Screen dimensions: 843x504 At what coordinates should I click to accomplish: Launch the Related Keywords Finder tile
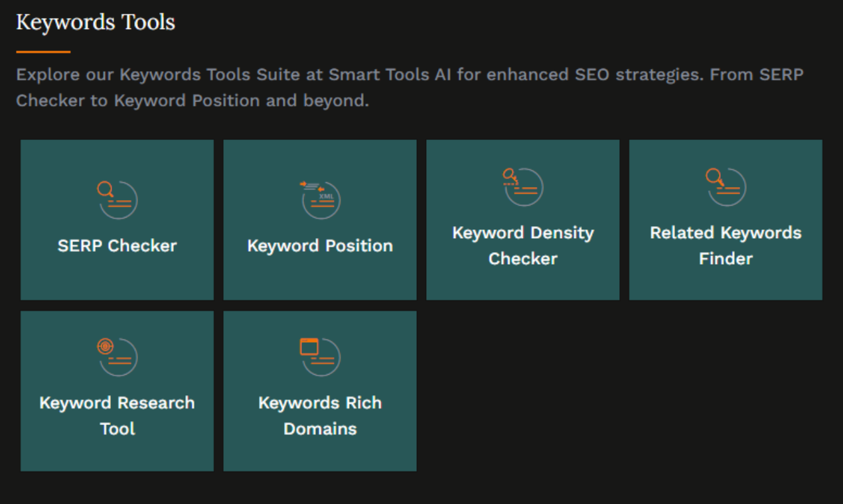(x=726, y=282)
